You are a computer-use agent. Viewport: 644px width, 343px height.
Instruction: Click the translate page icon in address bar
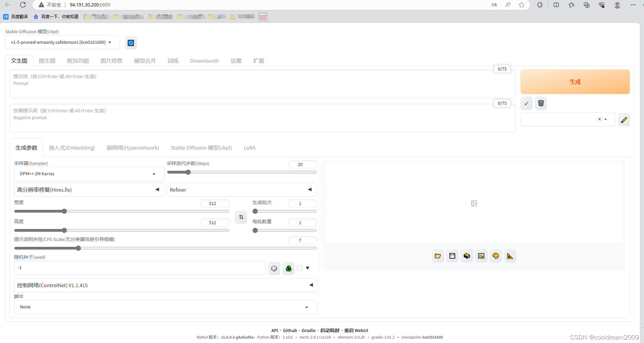coord(494,5)
